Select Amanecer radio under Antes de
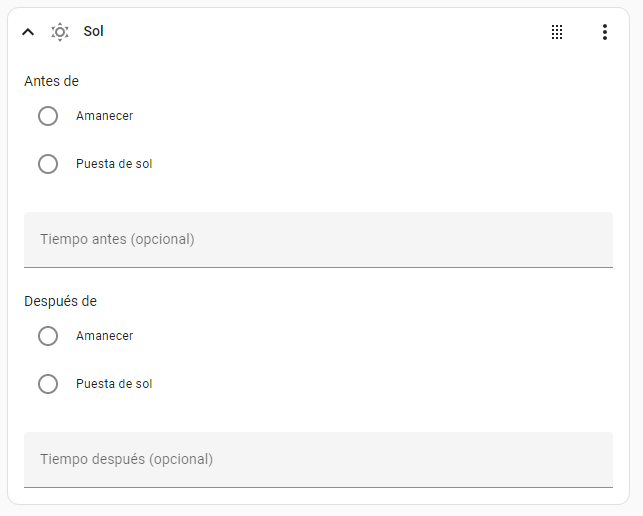This screenshot has height=516, width=643. 48,116
